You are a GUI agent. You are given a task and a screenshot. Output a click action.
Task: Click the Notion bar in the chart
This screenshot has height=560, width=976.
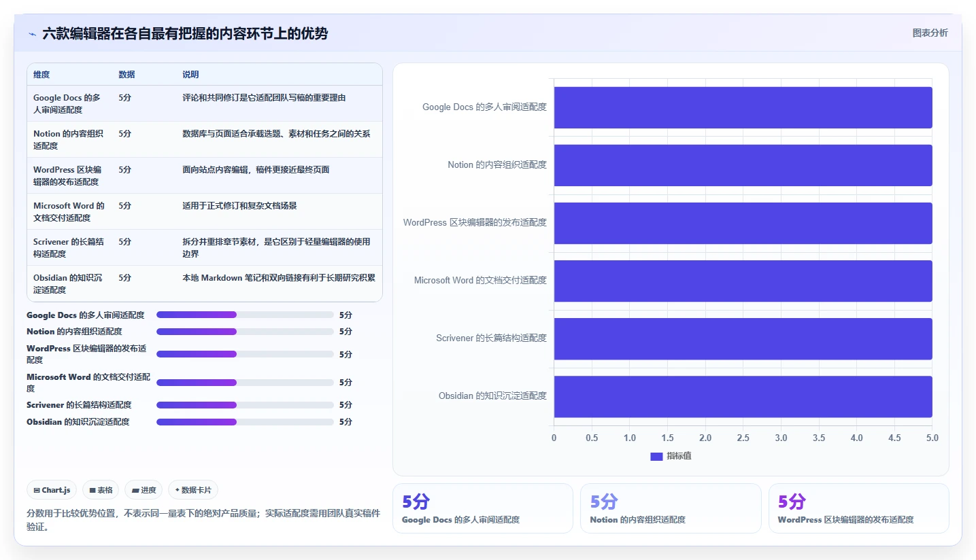(x=743, y=165)
